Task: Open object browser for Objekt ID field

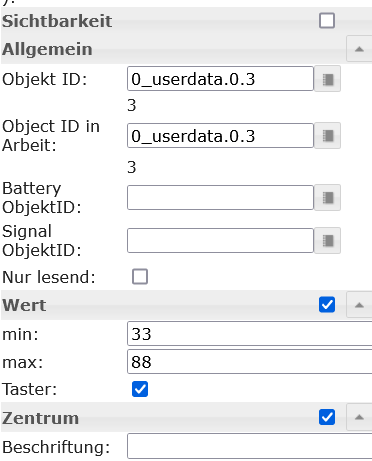Action: 327,79
